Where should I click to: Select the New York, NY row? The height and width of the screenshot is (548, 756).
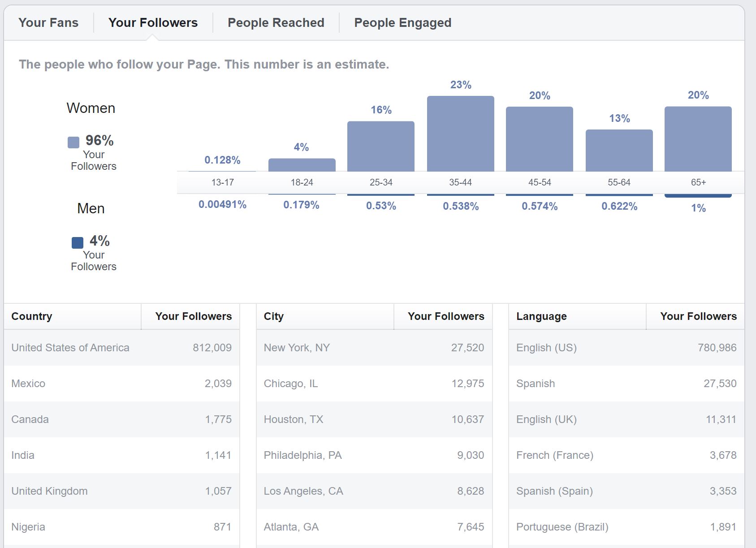pos(374,348)
